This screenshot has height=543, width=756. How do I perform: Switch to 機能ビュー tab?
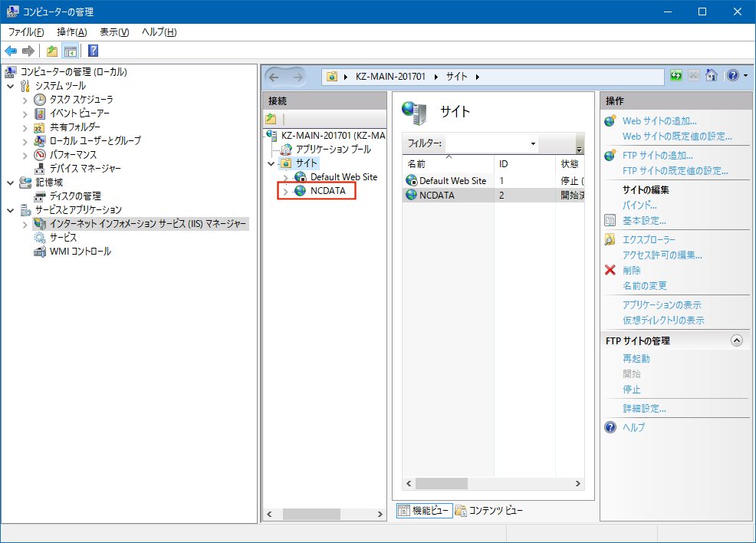[424, 510]
